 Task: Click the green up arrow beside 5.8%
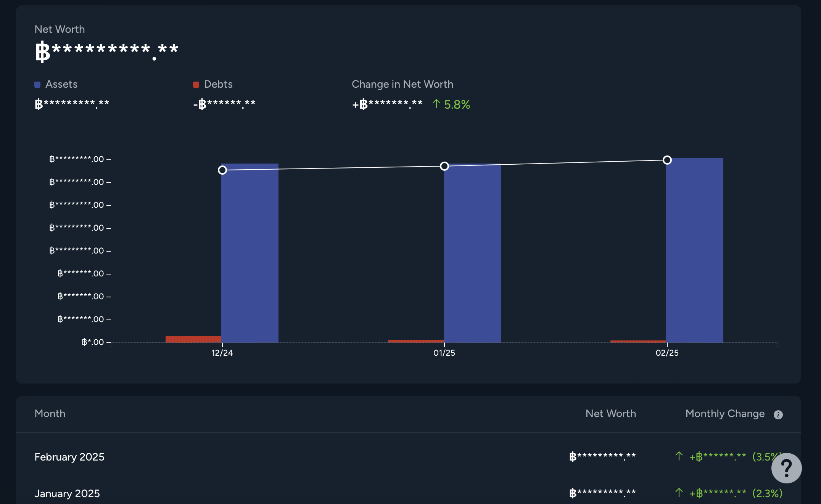[436, 104]
